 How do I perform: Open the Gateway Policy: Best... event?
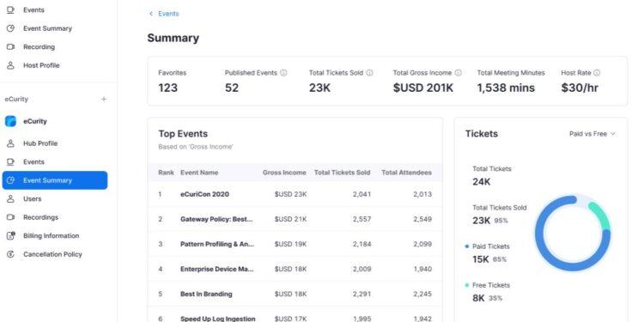(x=216, y=219)
